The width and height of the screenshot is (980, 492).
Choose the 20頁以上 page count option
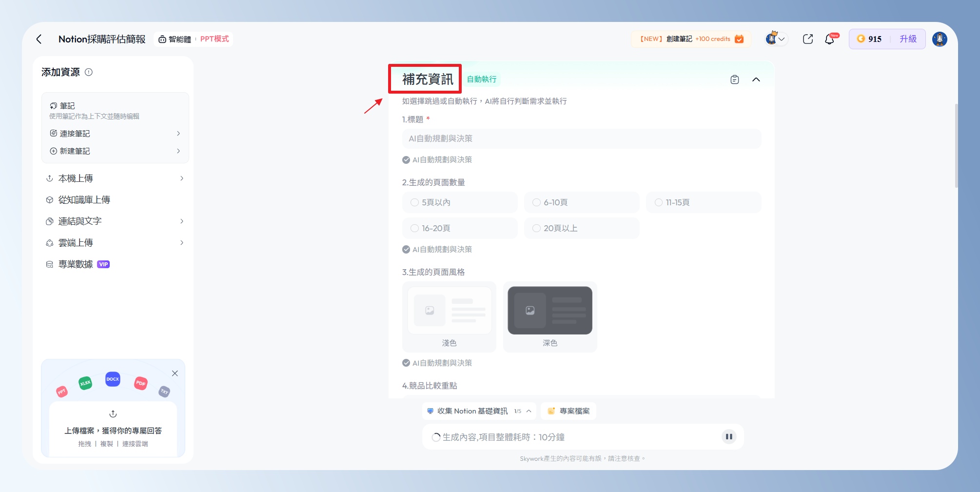[537, 228]
